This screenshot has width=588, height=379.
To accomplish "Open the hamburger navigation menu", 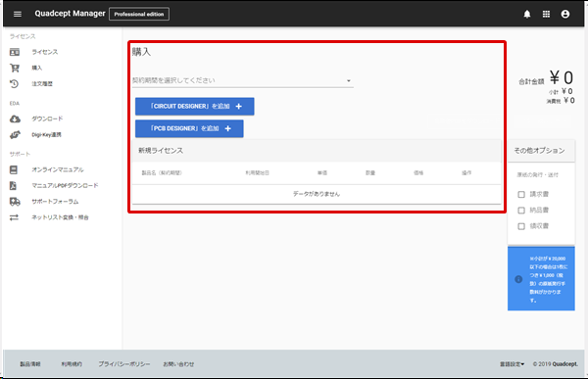I will click(18, 15).
